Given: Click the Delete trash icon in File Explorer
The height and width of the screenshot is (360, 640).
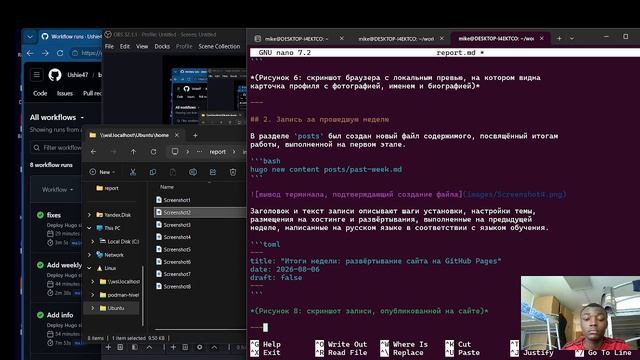Looking at the screenshot, I should pyautogui.click(x=233, y=172).
